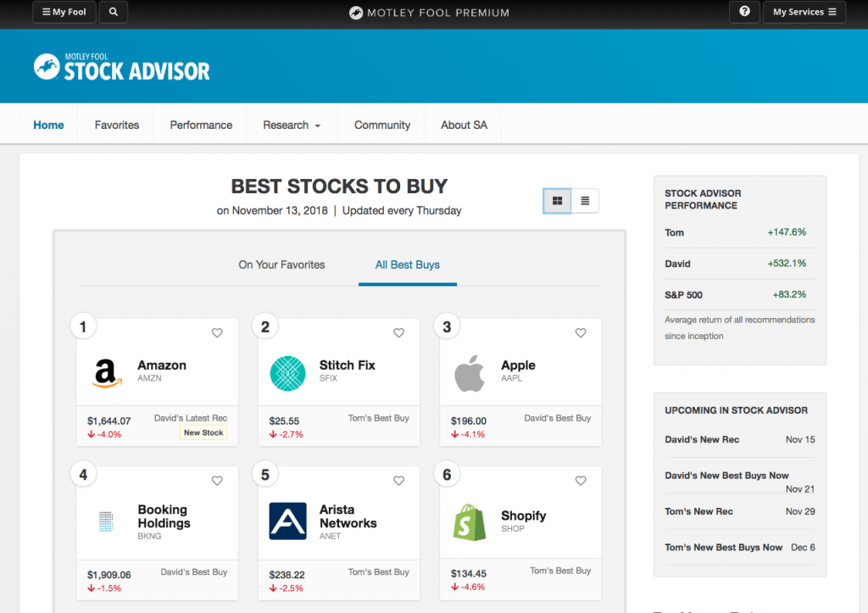Open the help question mark icon

coord(744,12)
